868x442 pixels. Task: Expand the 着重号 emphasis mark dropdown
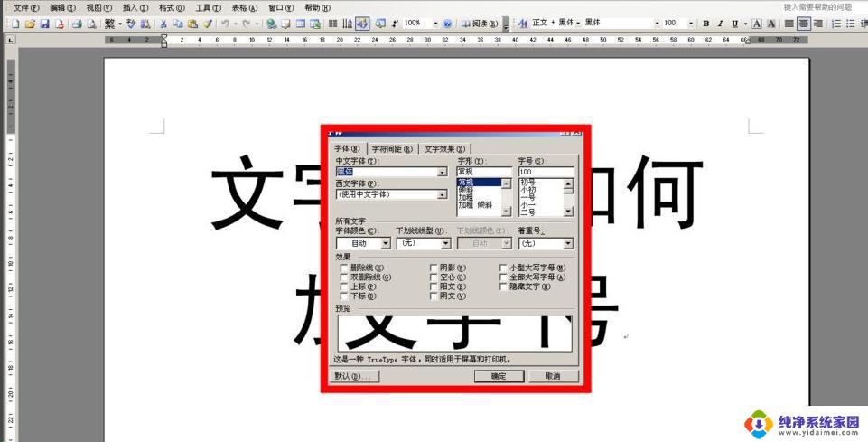click(568, 243)
